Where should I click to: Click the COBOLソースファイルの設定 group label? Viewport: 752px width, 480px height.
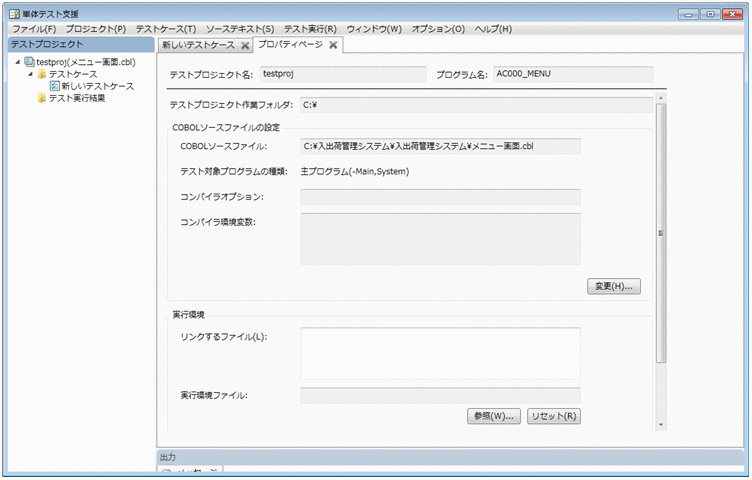coord(226,128)
